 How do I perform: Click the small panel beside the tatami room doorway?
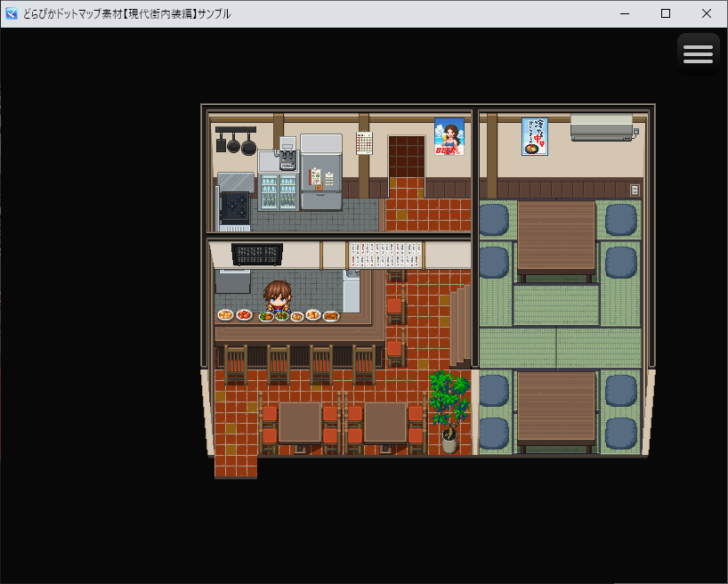point(634,189)
